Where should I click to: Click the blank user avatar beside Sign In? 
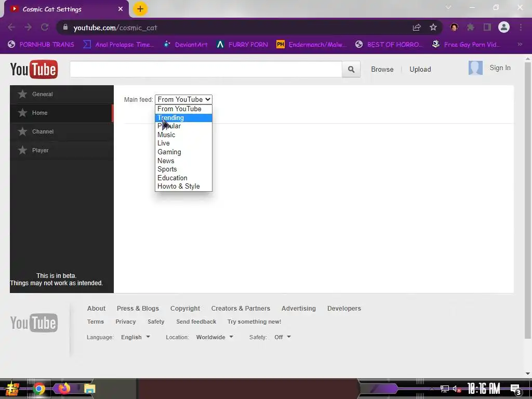pos(475,68)
